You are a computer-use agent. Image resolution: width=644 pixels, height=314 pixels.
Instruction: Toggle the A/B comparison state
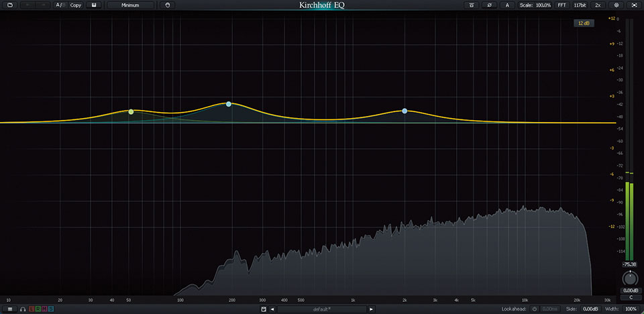click(60, 5)
